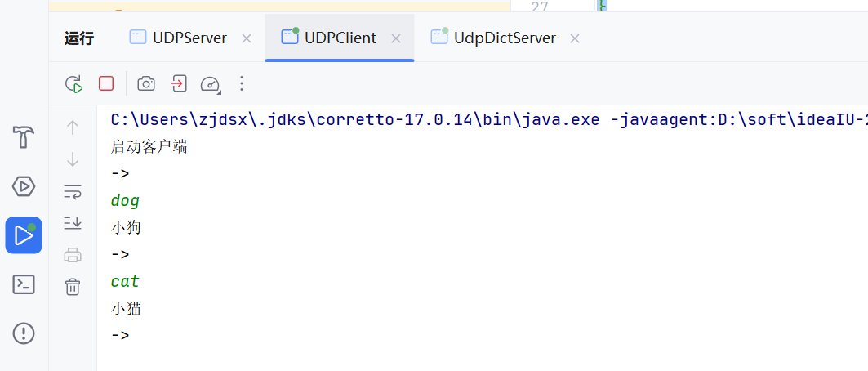Viewport: 868px width, 371px height.
Task: Stop the running UDPClient process
Action: point(105,83)
